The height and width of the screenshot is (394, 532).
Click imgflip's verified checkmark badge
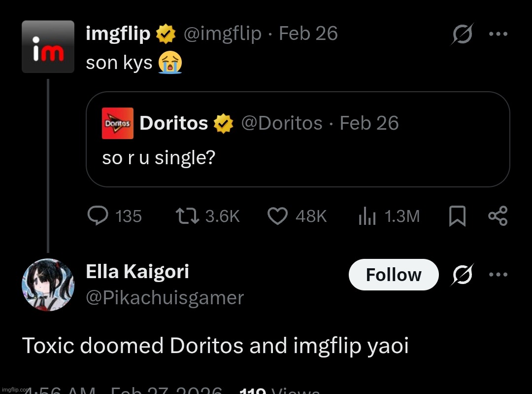[x=166, y=33]
